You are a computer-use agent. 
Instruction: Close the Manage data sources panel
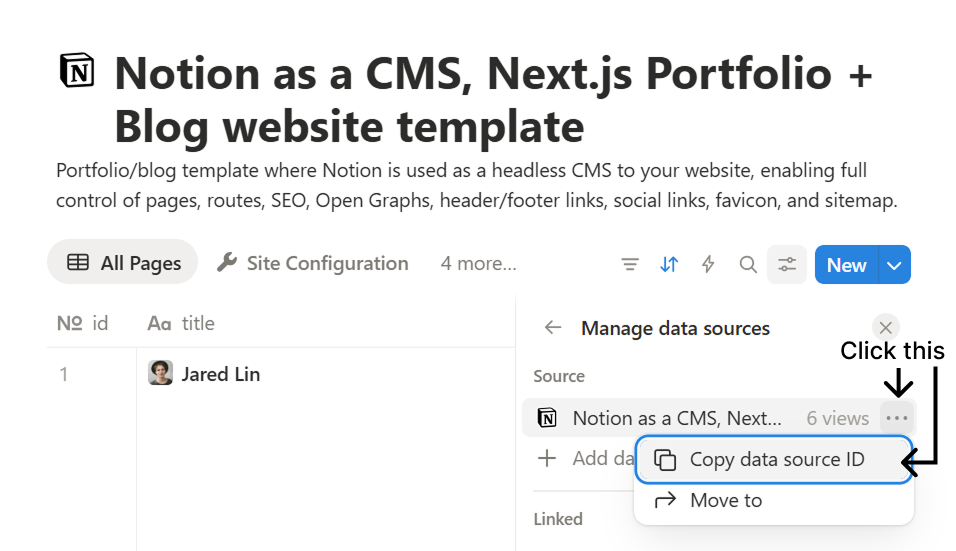click(885, 327)
